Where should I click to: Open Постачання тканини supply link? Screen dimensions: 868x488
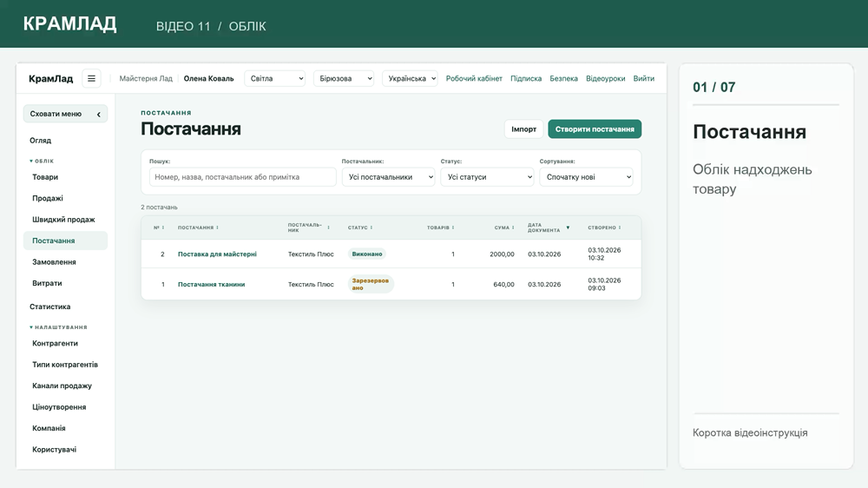211,285
